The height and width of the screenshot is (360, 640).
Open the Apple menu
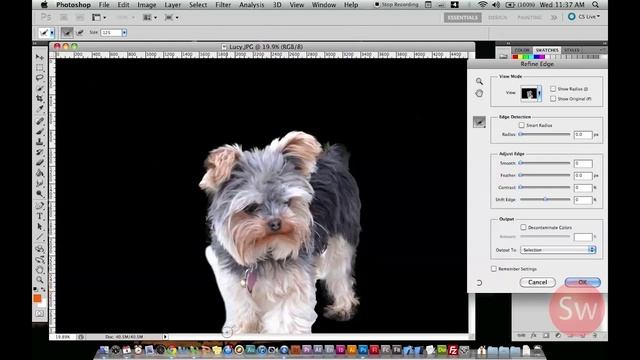click(44, 5)
